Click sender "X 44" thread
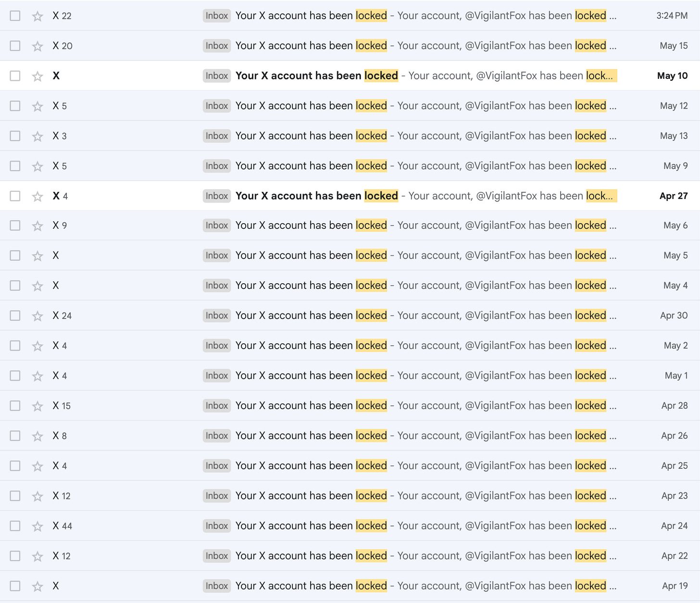700x603 pixels. click(62, 526)
